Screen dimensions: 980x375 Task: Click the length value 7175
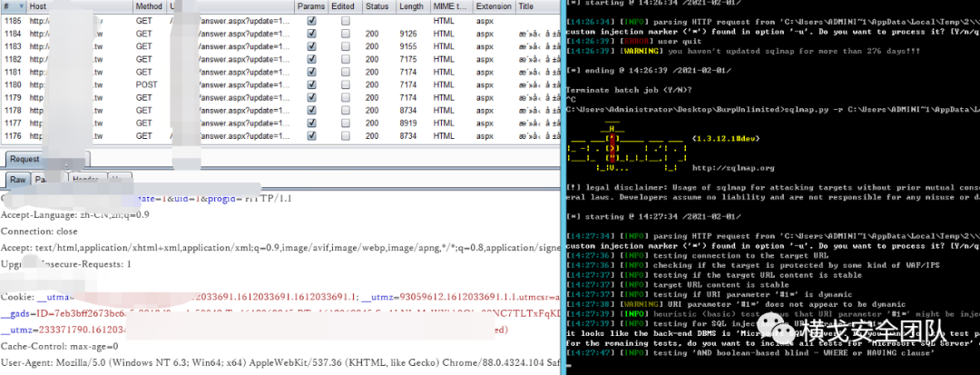tap(408, 59)
